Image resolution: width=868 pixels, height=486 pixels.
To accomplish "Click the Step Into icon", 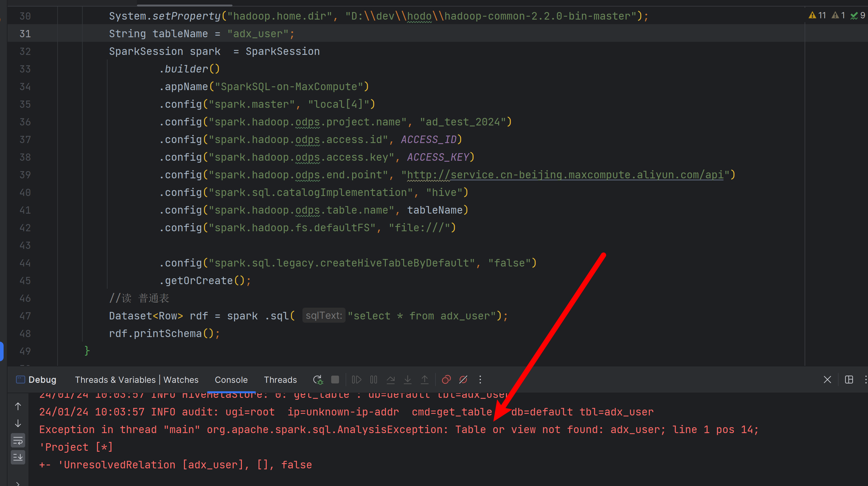I will 408,380.
